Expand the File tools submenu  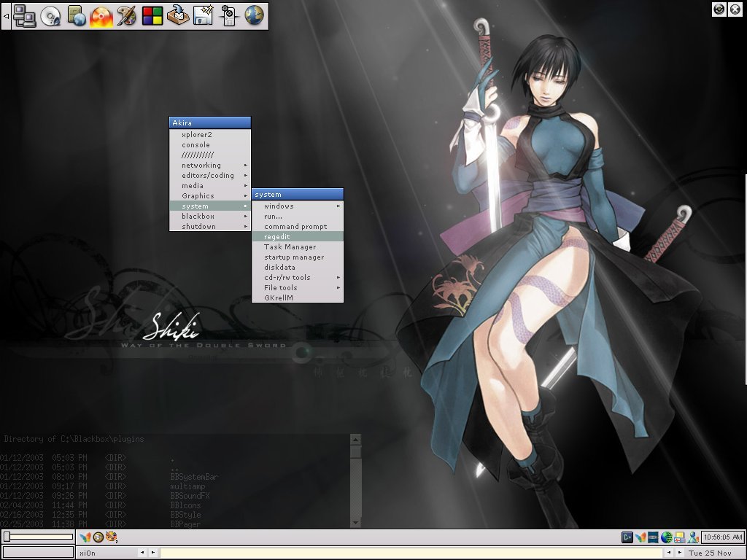pyautogui.click(x=298, y=287)
